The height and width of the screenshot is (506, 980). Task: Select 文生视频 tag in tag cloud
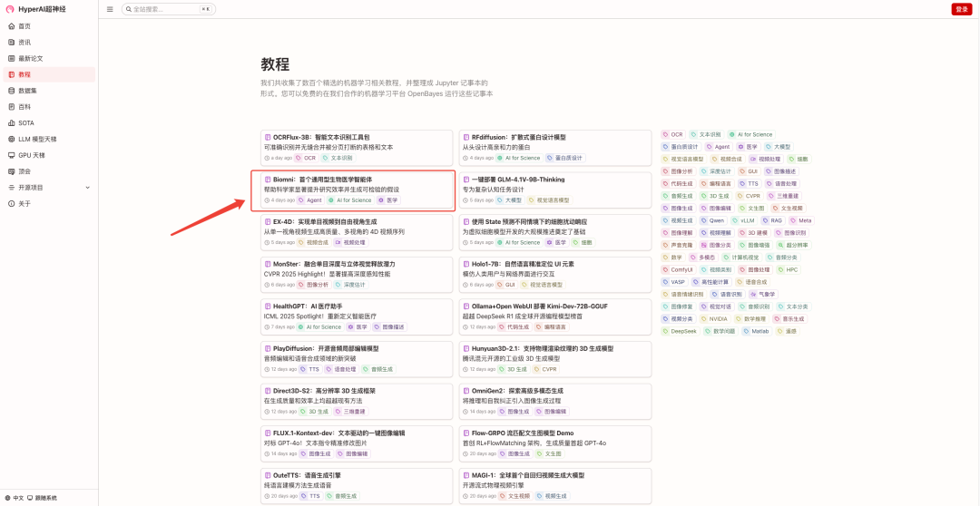click(x=789, y=208)
